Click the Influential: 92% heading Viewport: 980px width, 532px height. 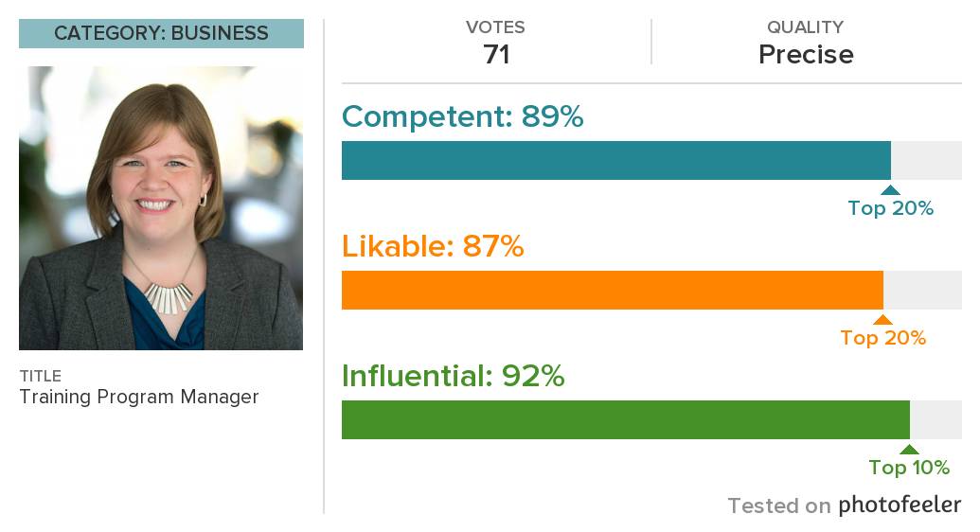pos(454,376)
